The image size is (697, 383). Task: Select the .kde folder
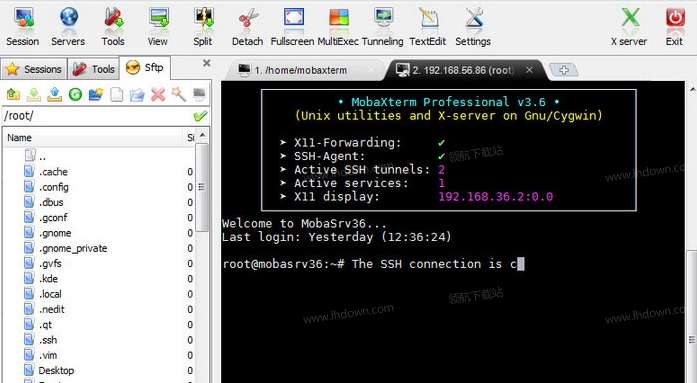41,279
